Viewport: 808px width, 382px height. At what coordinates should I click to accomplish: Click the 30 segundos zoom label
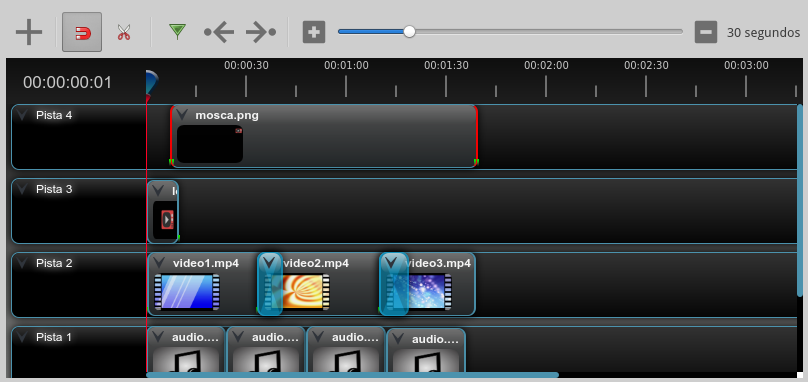pos(763,33)
